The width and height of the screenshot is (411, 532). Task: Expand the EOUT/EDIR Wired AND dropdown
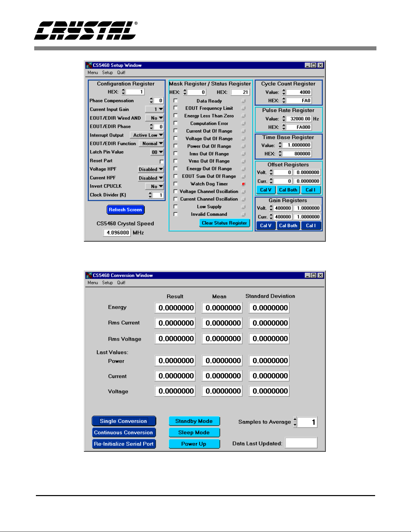coord(154,118)
